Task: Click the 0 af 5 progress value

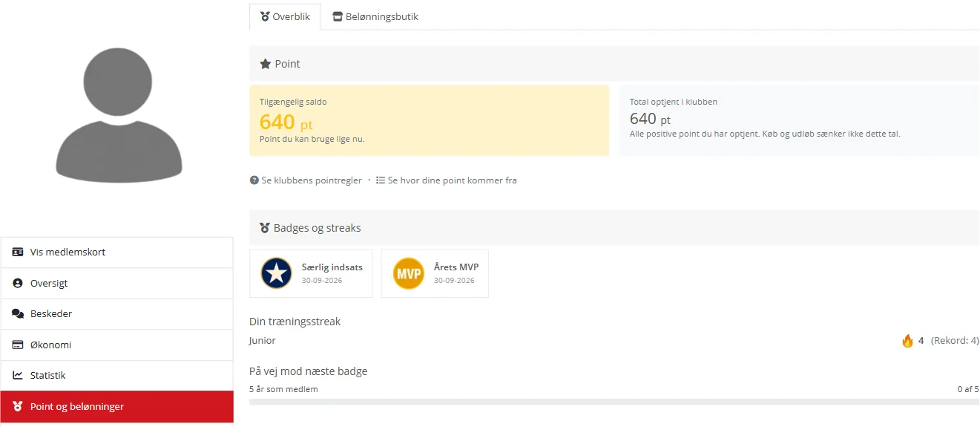Action: pos(968,389)
